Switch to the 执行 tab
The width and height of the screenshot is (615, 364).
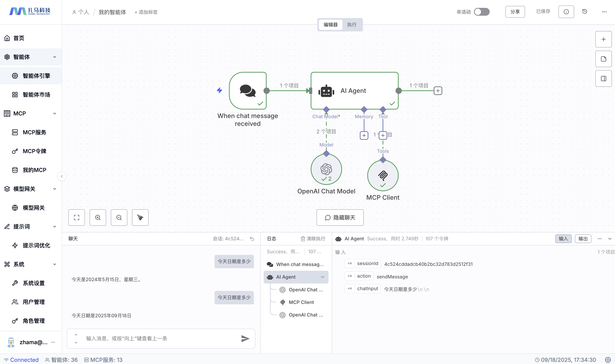pyautogui.click(x=352, y=25)
